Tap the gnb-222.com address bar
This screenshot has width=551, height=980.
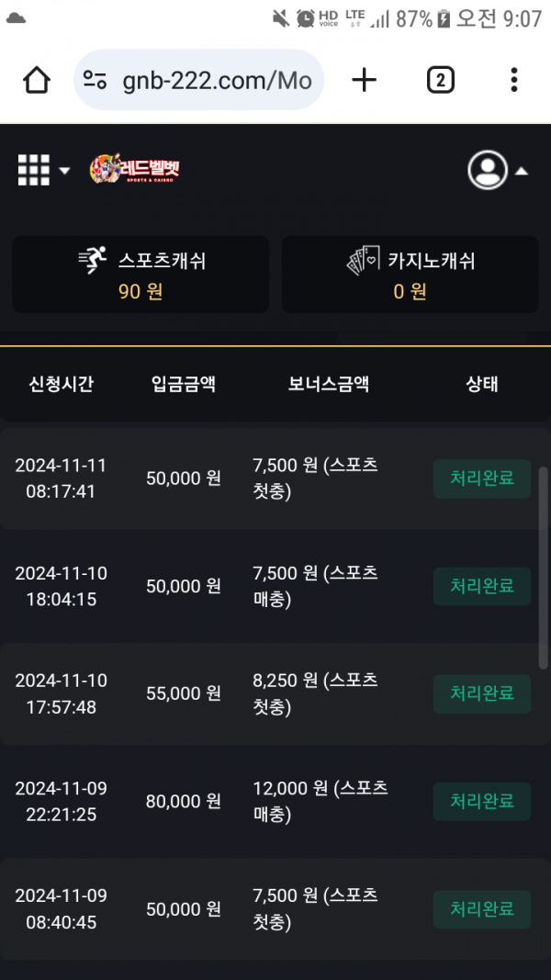click(x=217, y=81)
